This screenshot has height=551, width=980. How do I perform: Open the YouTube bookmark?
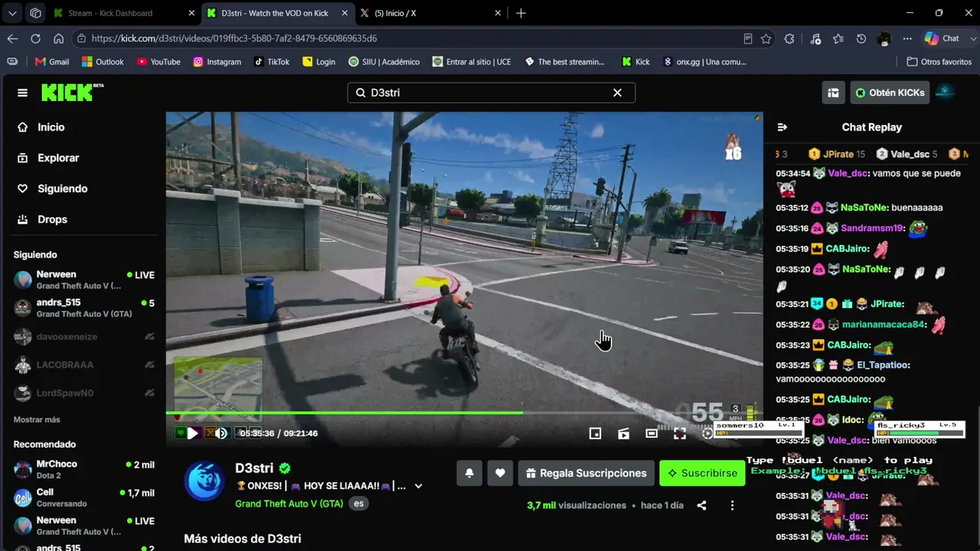[x=158, y=62]
